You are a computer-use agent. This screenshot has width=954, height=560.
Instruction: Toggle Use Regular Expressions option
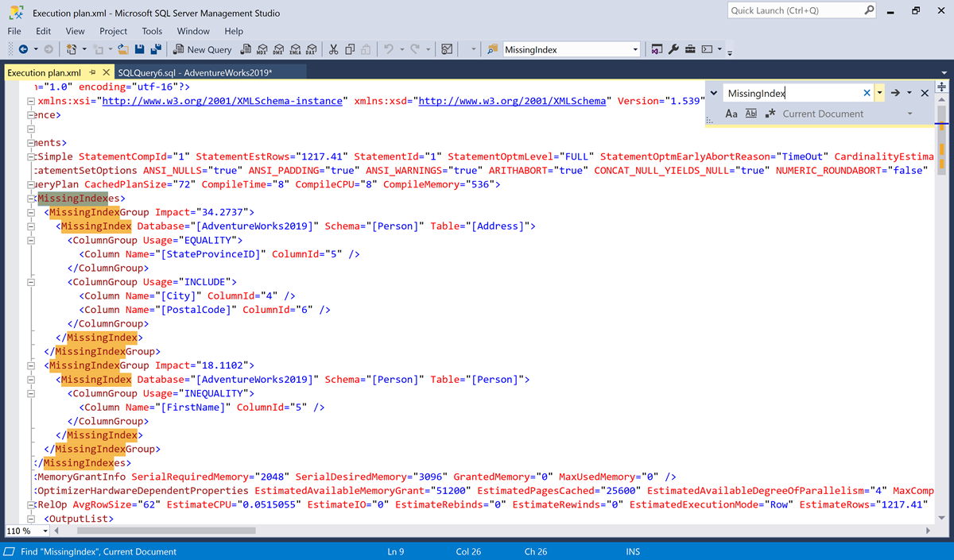[x=770, y=114]
